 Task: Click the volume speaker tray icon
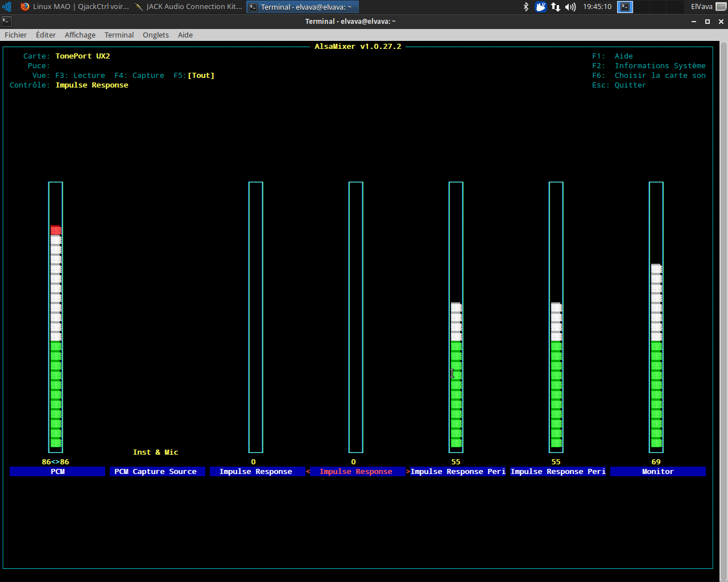pos(570,7)
